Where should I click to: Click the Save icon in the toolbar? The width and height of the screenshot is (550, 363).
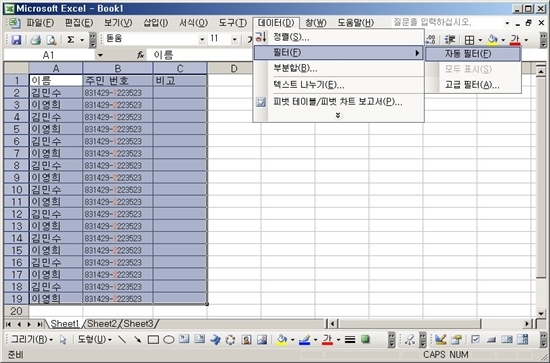(16, 40)
